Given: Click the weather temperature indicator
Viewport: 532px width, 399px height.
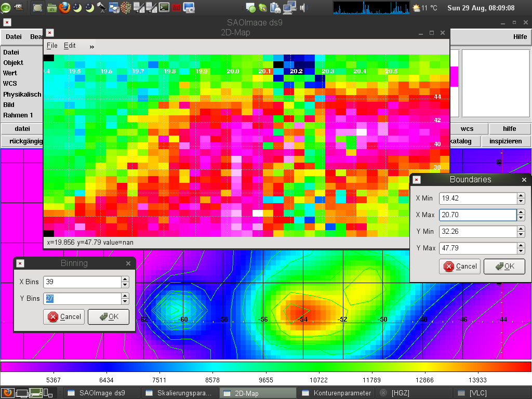Looking at the screenshot, I should tap(425, 8).
